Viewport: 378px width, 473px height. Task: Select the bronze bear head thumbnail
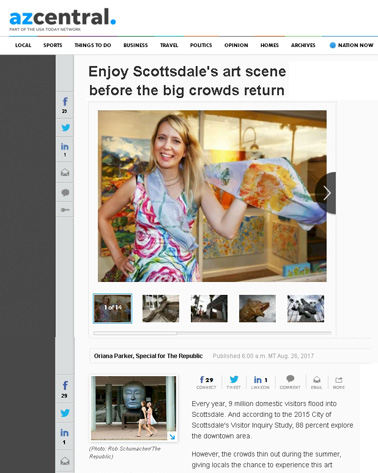pos(257,308)
